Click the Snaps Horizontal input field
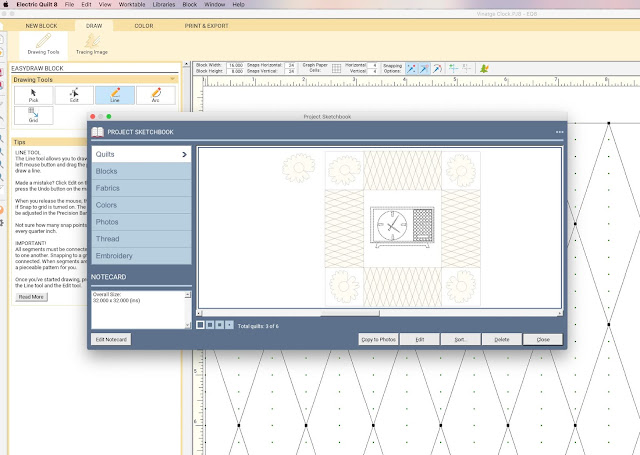This screenshot has height=455, width=640. coord(290,65)
